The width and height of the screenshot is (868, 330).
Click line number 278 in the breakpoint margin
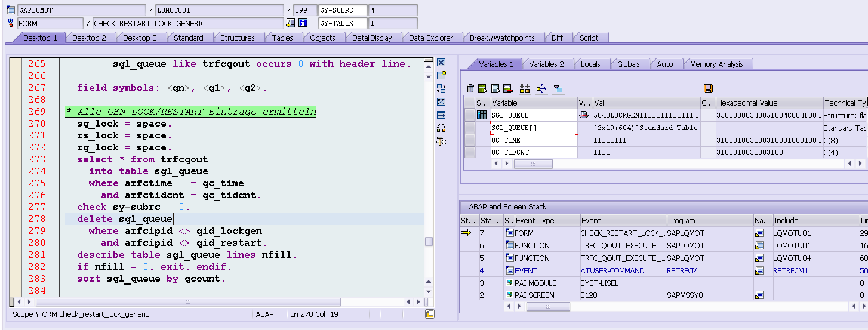(36, 219)
